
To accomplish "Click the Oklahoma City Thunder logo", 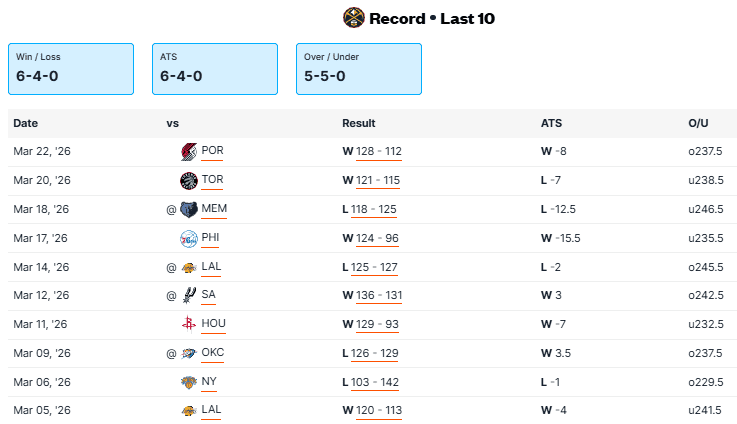I will [189, 354].
